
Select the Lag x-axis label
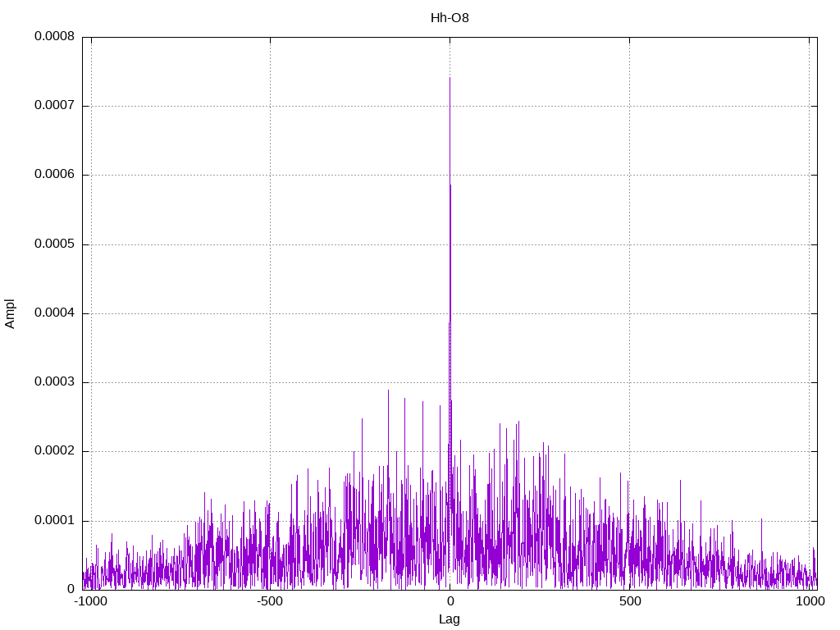[449, 619]
